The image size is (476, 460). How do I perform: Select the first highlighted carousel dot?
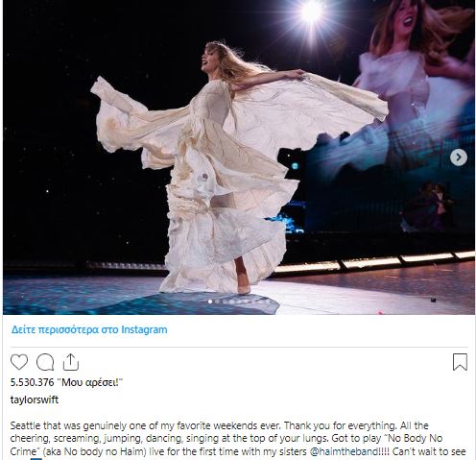point(210,302)
